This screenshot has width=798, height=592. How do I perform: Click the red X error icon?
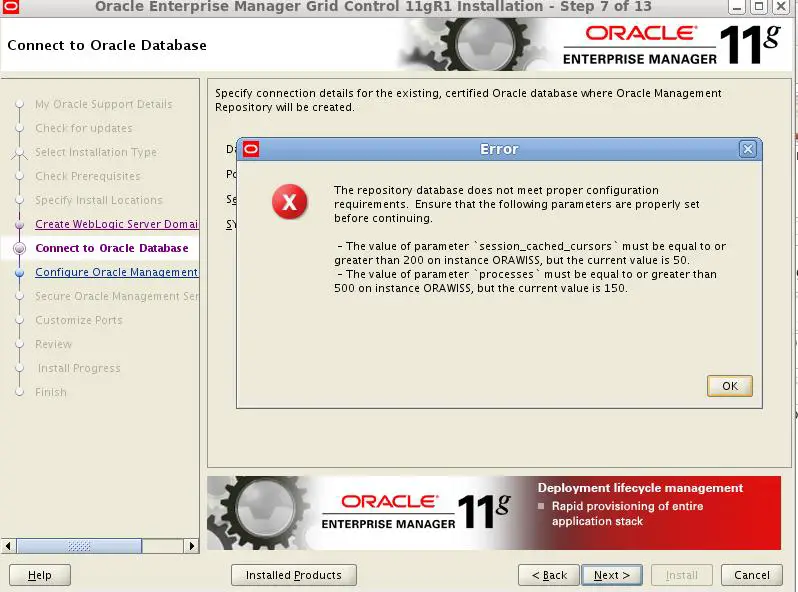coord(289,202)
